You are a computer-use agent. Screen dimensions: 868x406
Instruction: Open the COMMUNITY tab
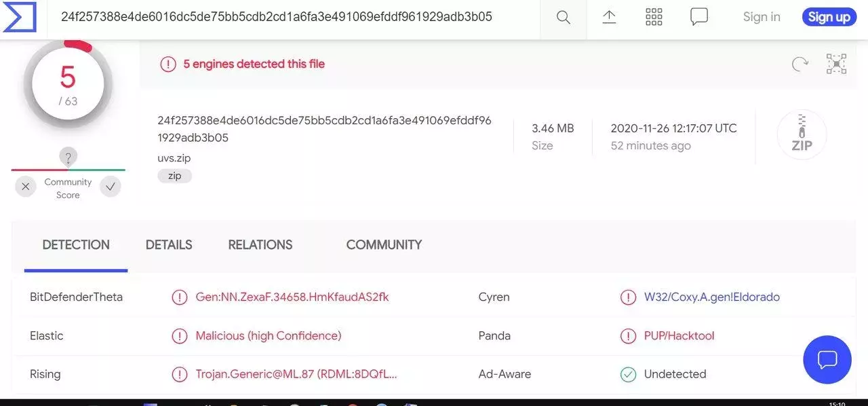384,245
